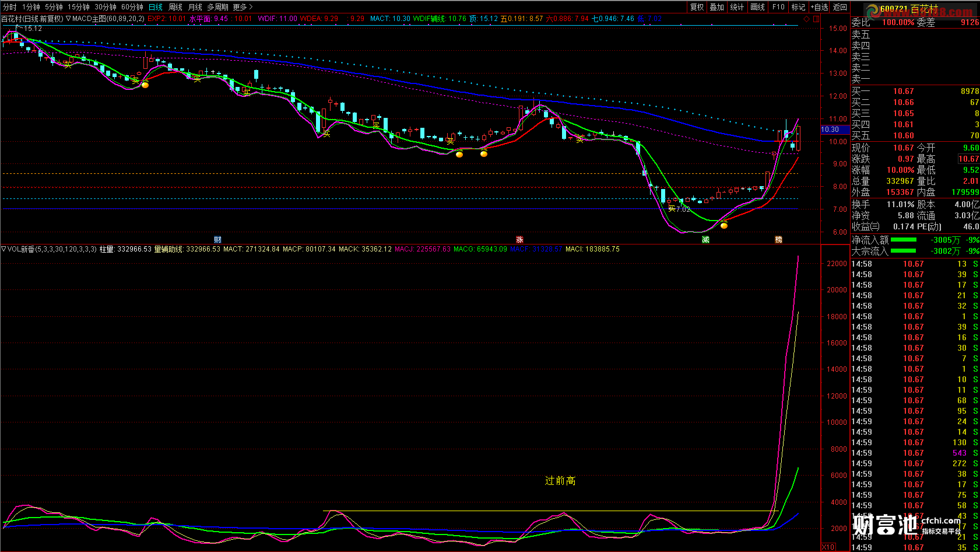This screenshot has height=552, width=980.
Task: Select the 1分钟 period tab
Action: point(31,7)
